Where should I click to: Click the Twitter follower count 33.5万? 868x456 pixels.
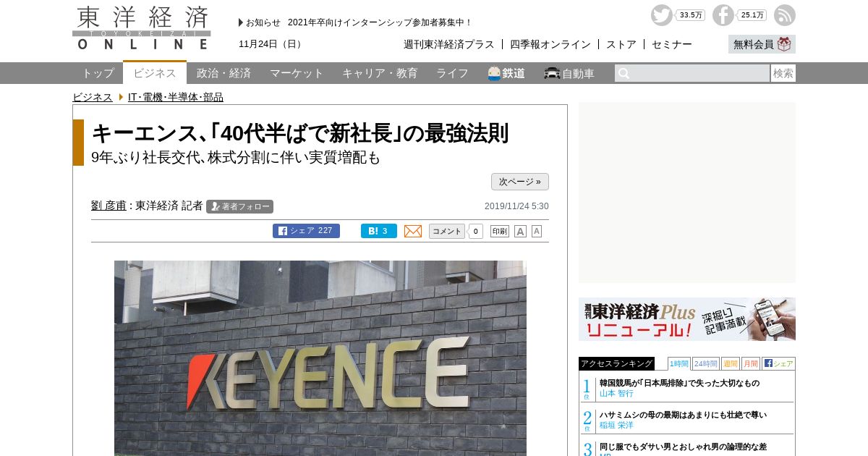tap(691, 15)
